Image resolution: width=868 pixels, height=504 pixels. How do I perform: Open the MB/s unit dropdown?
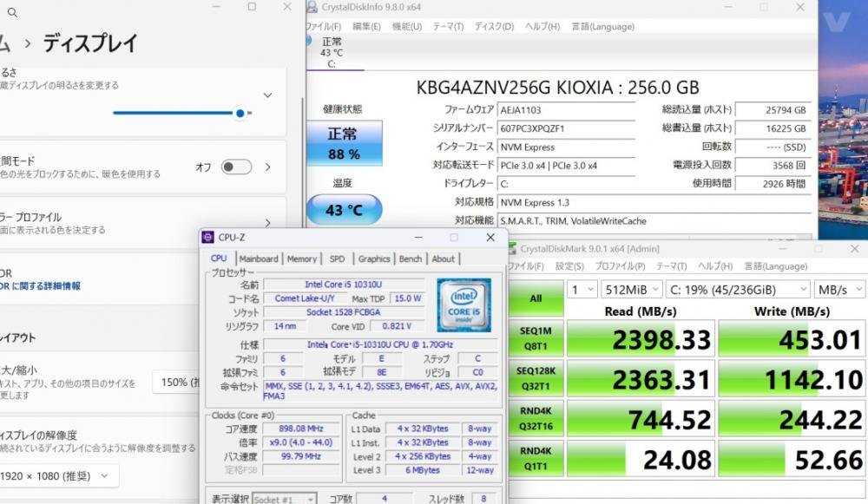pyautogui.click(x=840, y=290)
